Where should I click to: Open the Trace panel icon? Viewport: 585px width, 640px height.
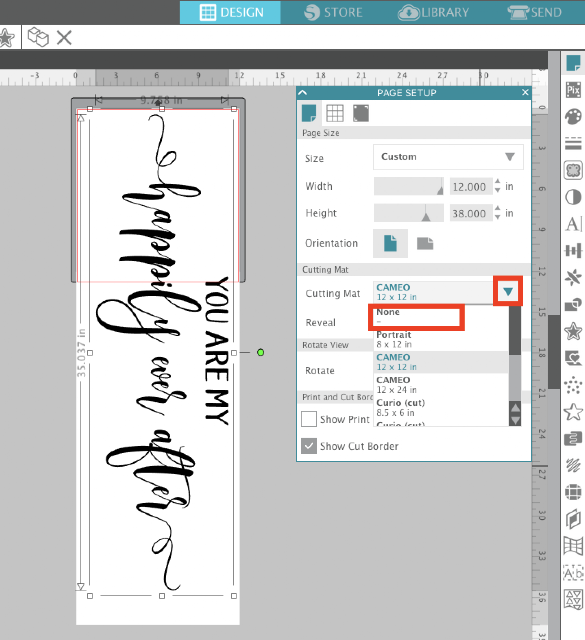coord(573,170)
